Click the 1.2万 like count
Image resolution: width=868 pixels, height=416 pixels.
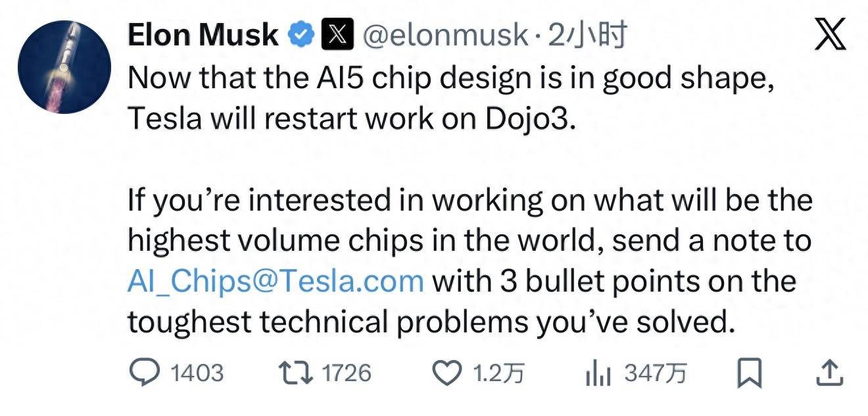(499, 374)
